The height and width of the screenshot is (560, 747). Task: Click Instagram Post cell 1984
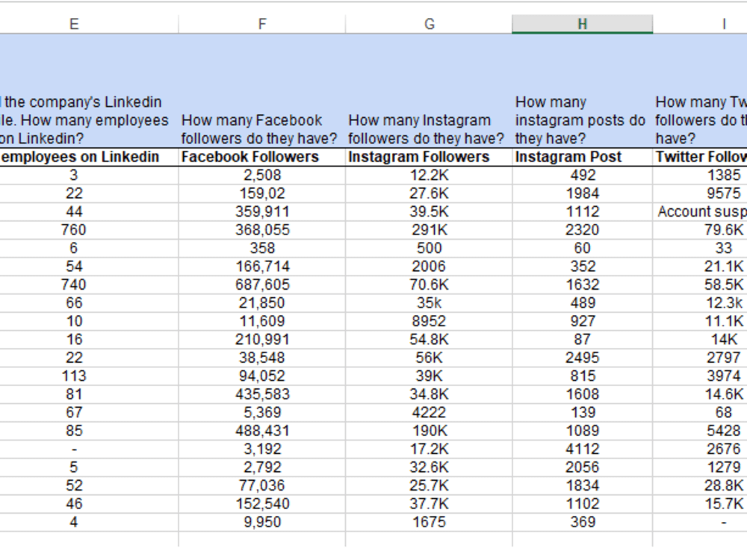point(582,193)
